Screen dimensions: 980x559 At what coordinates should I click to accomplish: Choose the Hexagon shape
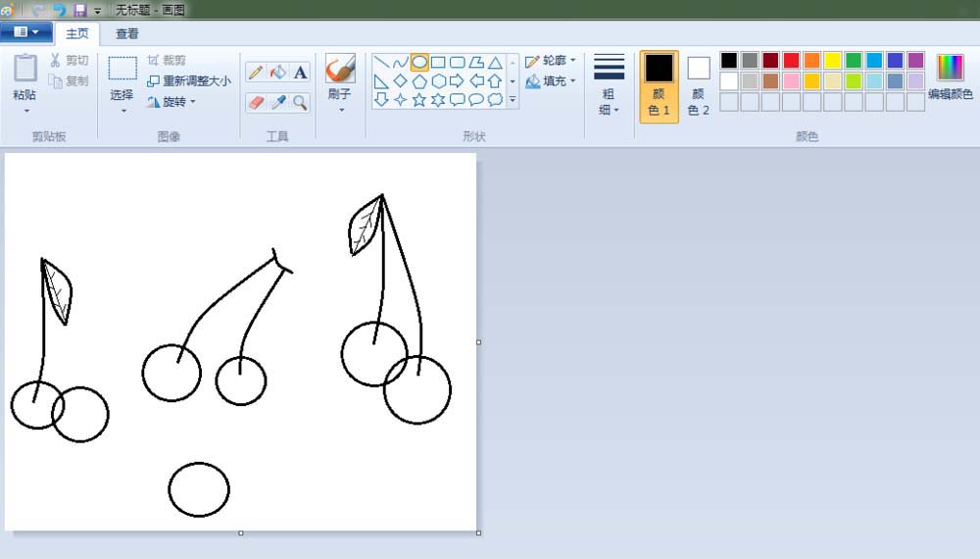[438, 80]
